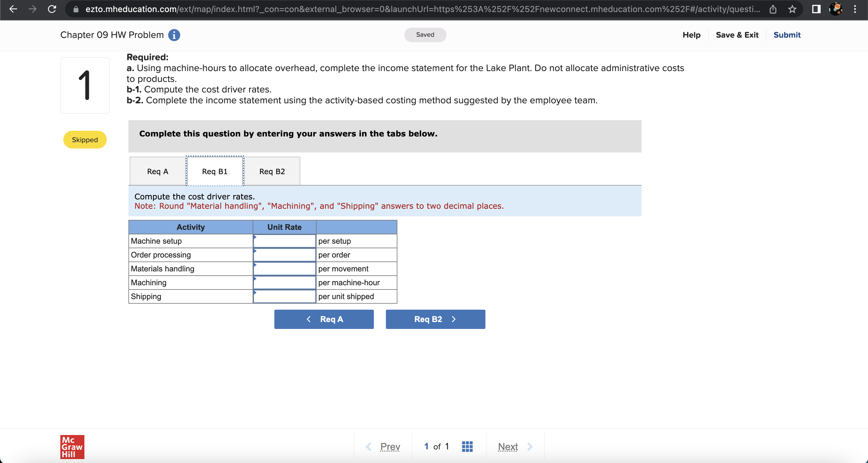Screen dimensions: 868x463
Task: Click the info icon beside Chapter 09 HW Problem
Action: pyautogui.click(x=174, y=35)
